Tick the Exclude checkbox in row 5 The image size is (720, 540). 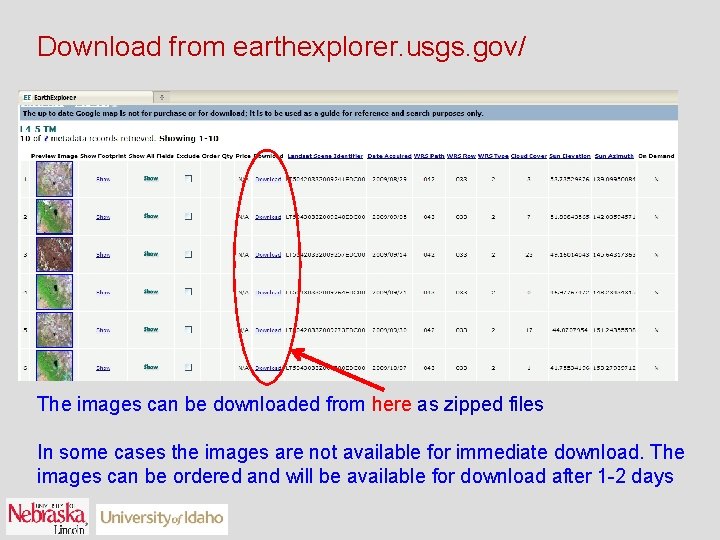pyautogui.click(x=188, y=329)
